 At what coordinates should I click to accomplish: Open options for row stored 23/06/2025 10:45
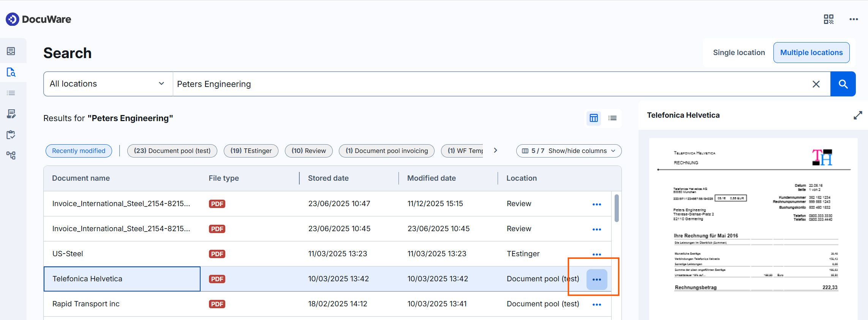pyautogui.click(x=597, y=229)
